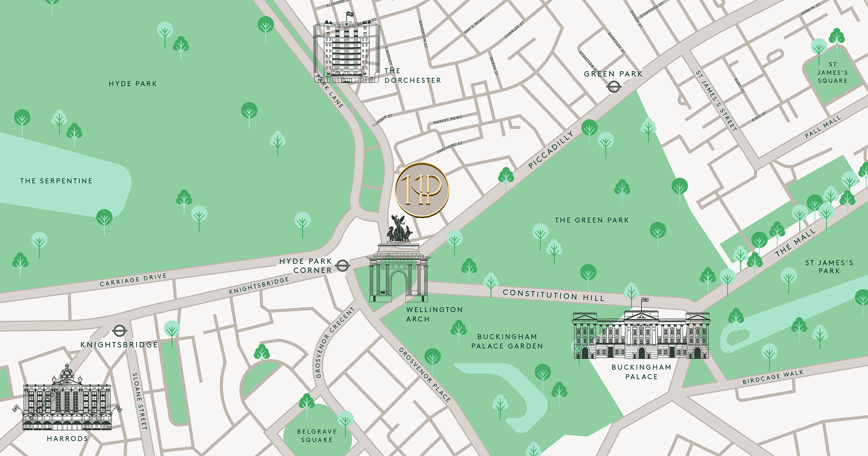Click the Hyde Park label
868x456 pixels.
tap(133, 84)
